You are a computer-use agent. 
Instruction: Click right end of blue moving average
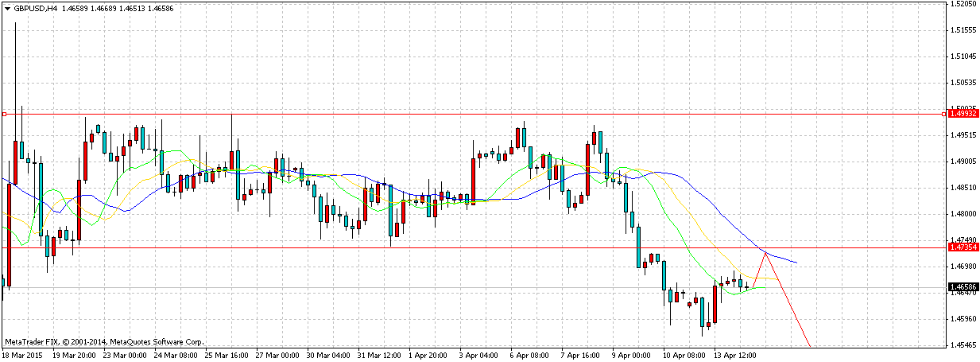coord(796,263)
